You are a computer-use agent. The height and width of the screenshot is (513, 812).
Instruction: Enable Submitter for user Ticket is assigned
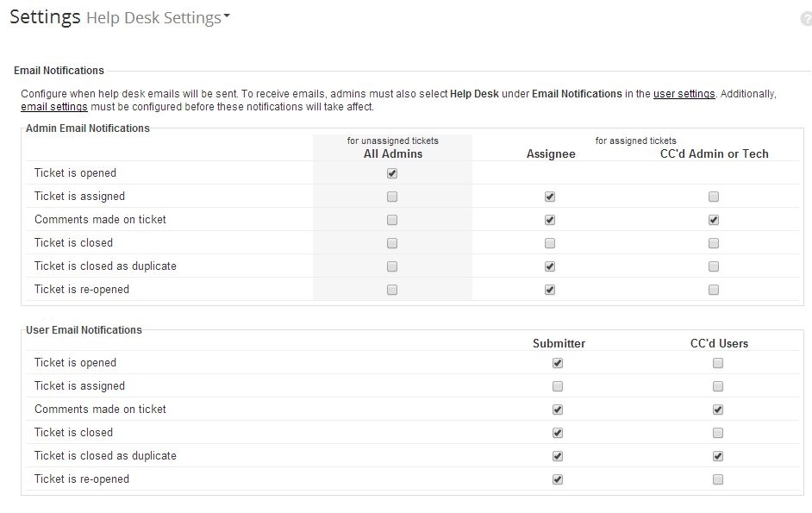(558, 386)
